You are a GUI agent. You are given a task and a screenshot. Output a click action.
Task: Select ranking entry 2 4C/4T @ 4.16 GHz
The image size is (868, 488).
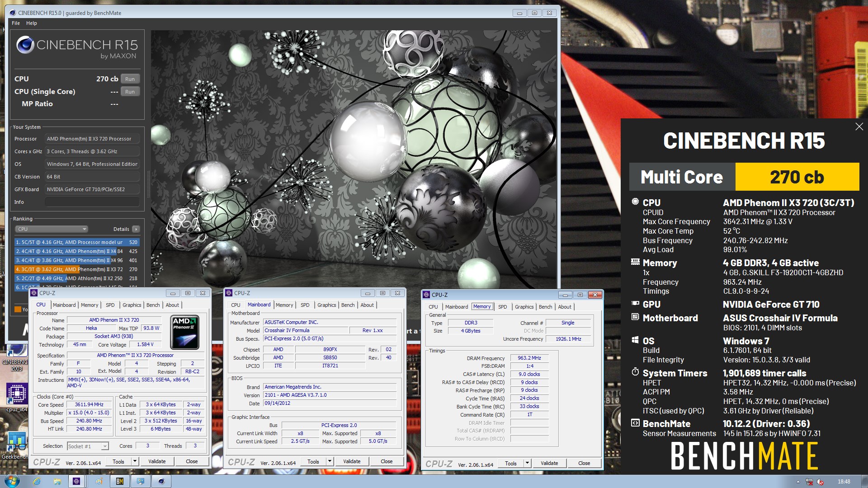77,251
